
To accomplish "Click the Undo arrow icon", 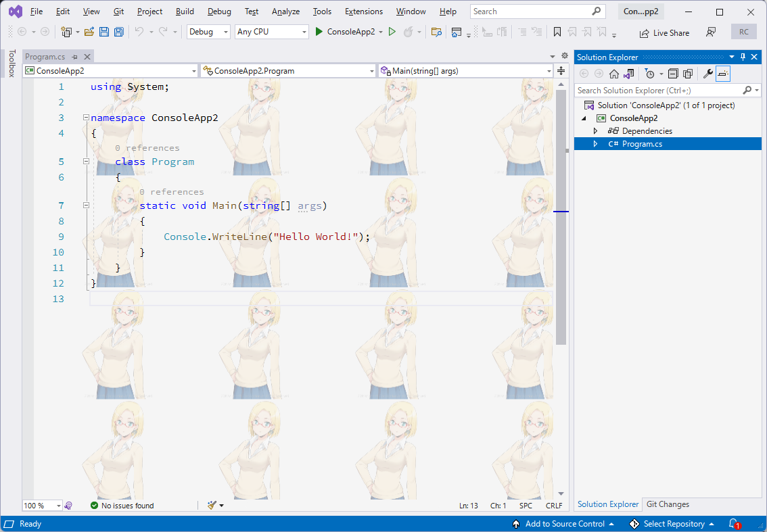I will (139, 32).
